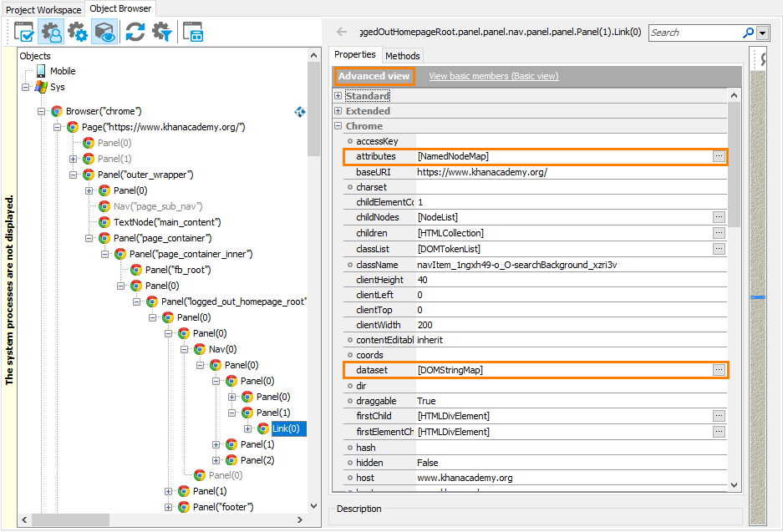Click the View basic members link
The width and height of the screenshot is (783, 532).
pyautogui.click(x=493, y=75)
